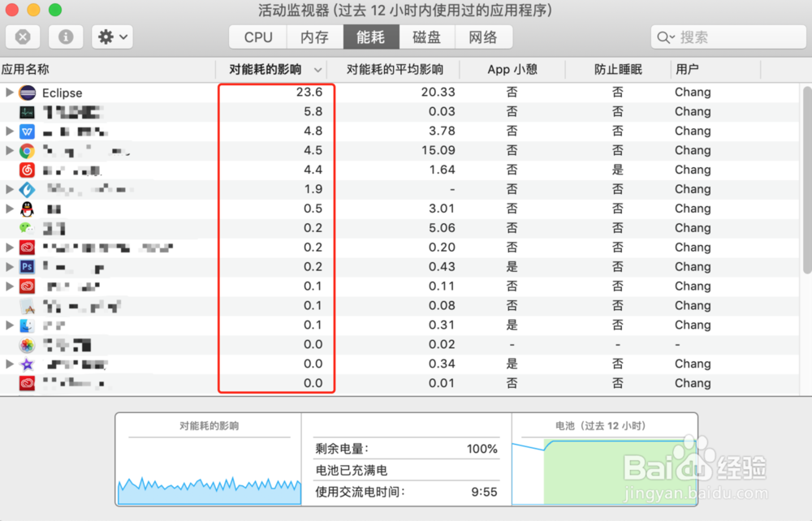Switch to the 磁盘 tab

click(426, 37)
